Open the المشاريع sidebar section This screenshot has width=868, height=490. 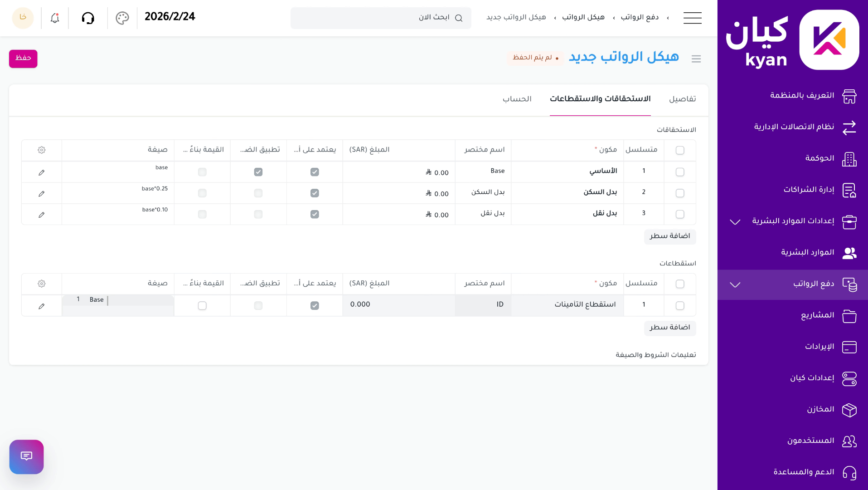click(x=818, y=316)
